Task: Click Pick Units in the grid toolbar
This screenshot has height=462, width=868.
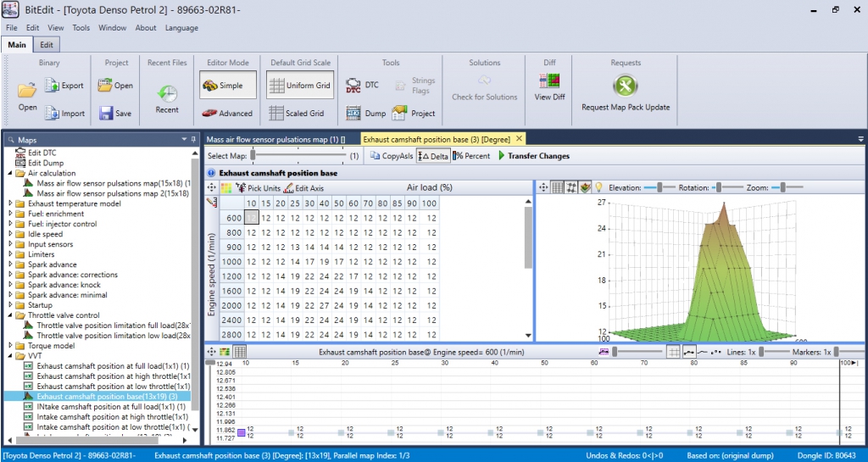Action: click(x=258, y=188)
